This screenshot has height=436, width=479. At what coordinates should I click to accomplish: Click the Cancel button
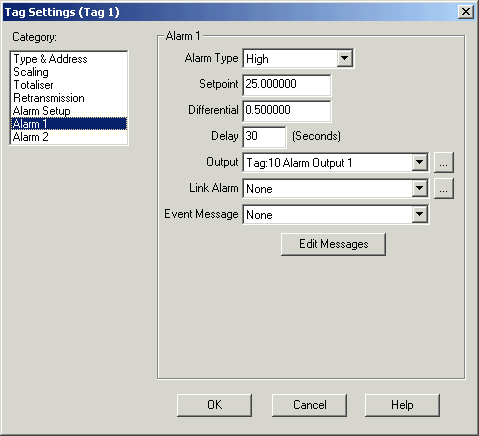[309, 405]
